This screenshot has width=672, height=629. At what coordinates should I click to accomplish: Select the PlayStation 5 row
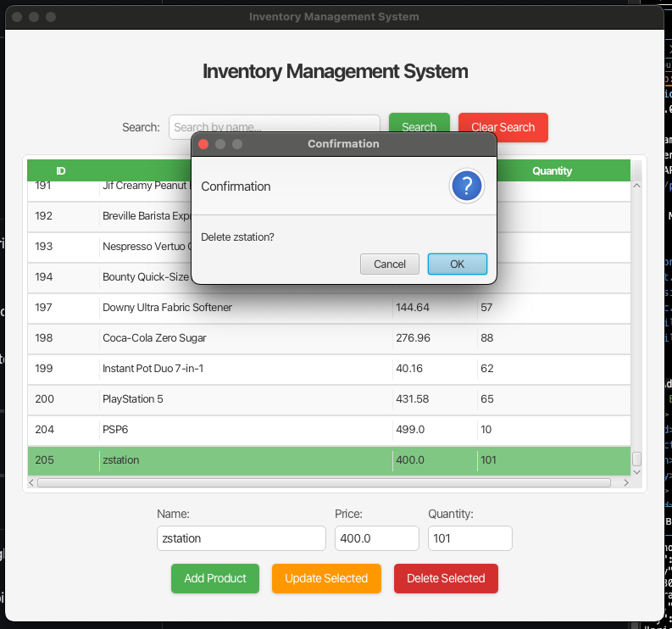(x=329, y=398)
